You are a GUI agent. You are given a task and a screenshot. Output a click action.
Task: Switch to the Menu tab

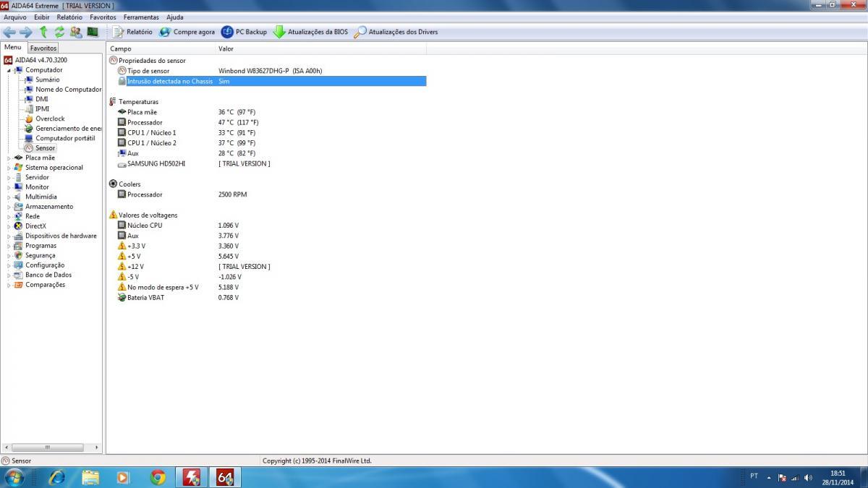[x=13, y=48]
